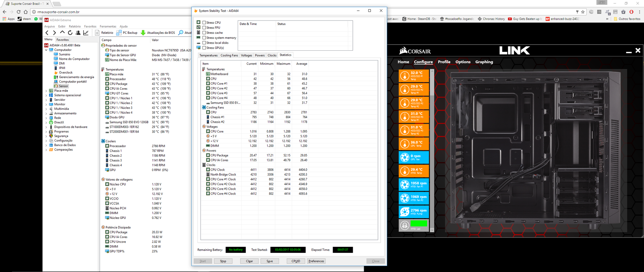Click Atualizações da BIOS toolbar button
Screen dimensions: 644x272
[158, 33]
